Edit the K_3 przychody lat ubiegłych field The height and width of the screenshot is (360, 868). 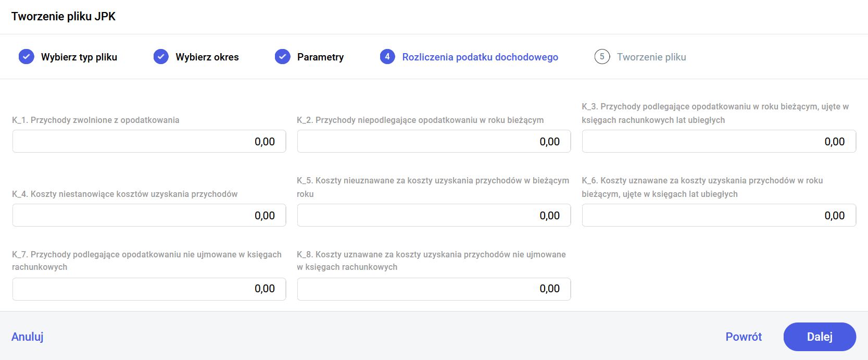[719, 142]
